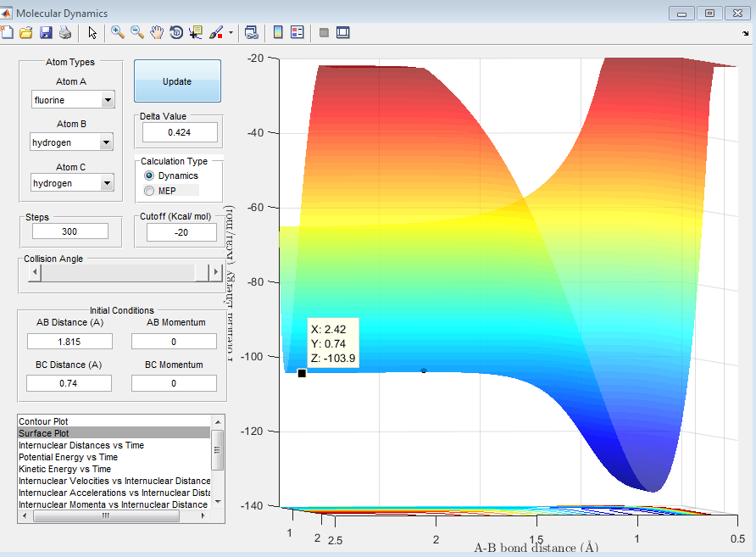Insert a colorbar using the toolbar icon
This screenshot has width=756, height=557.
[x=277, y=33]
